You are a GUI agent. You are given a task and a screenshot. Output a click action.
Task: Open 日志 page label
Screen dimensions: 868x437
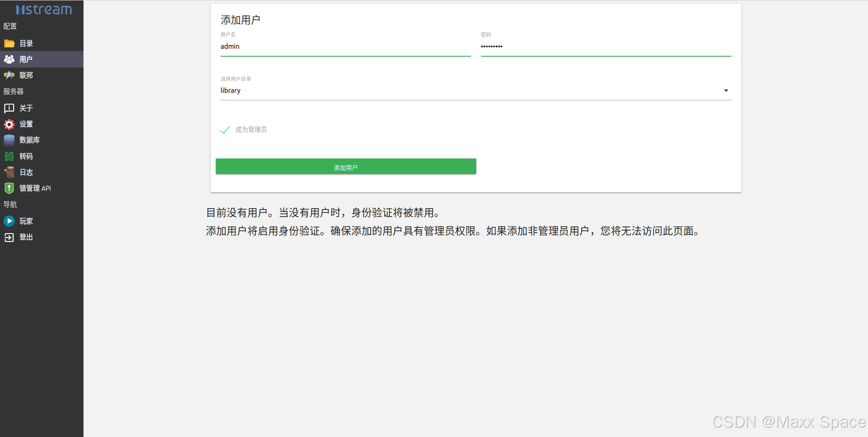(26, 173)
